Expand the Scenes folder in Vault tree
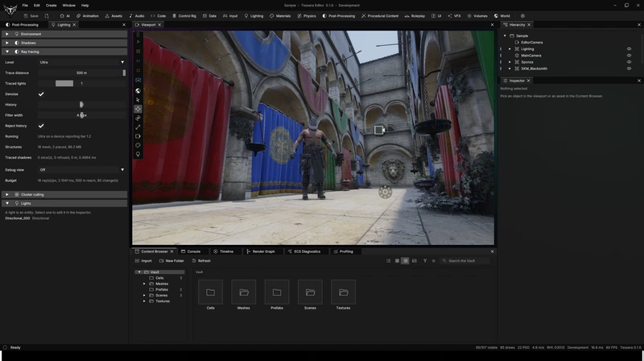 (x=144, y=295)
